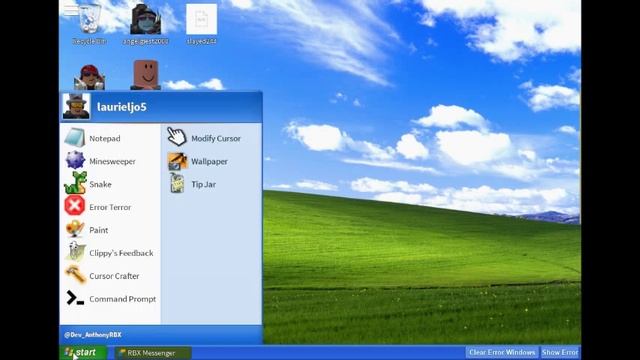Image resolution: width=640 pixels, height=360 pixels.
Task: Click the @Dev_AnthonyRBX credit text
Action: (93, 335)
